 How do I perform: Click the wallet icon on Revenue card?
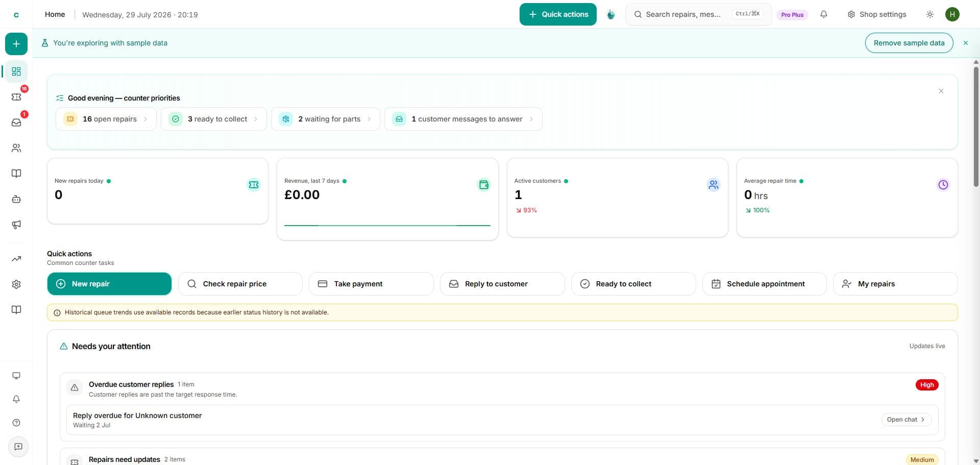tap(483, 185)
